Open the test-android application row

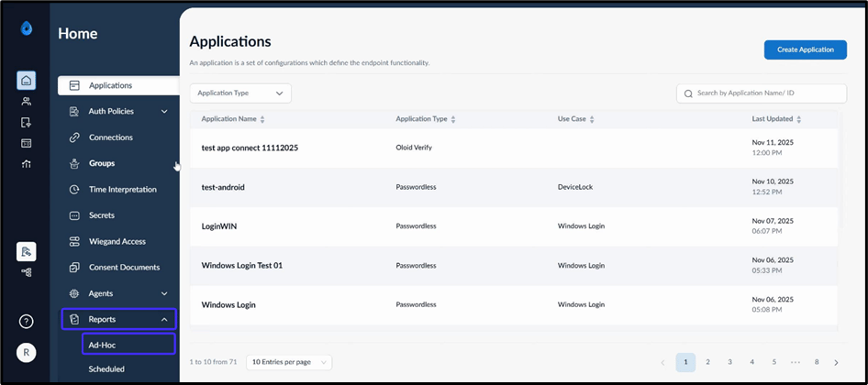pos(514,188)
